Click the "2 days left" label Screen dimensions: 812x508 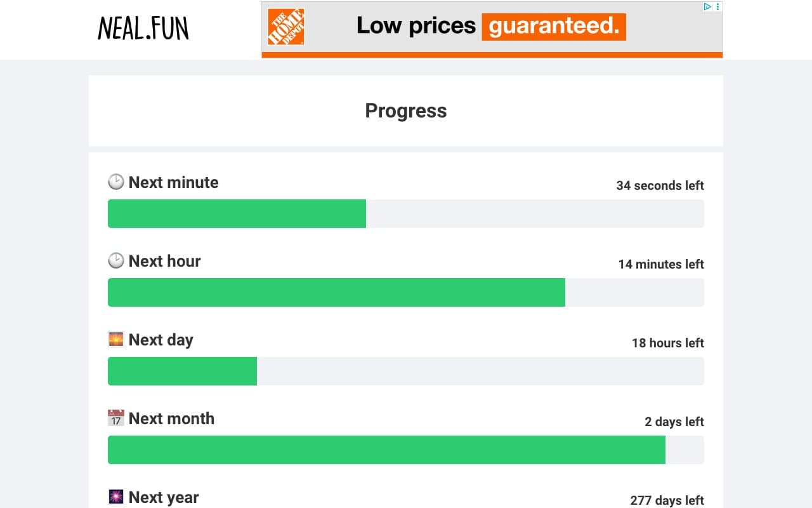click(x=674, y=422)
